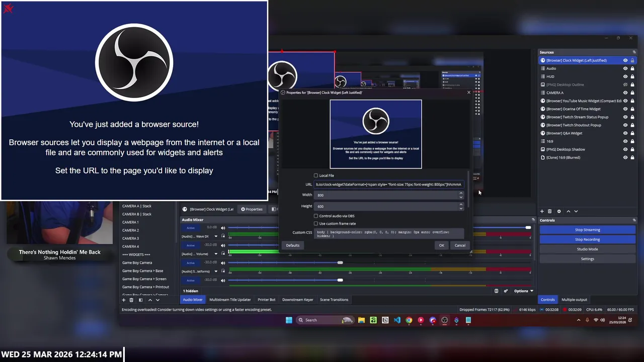
Task: Remove selected scene with trash icon
Action: [x=132, y=300]
